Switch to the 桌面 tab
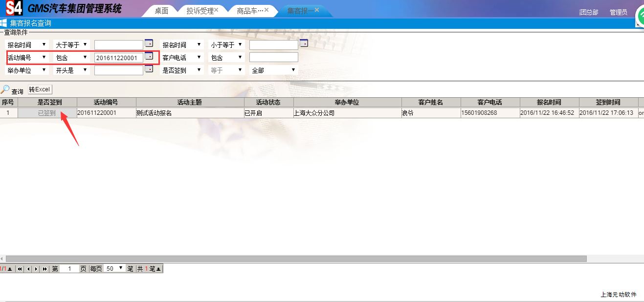This screenshot has height=302, width=644. pyautogui.click(x=161, y=11)
